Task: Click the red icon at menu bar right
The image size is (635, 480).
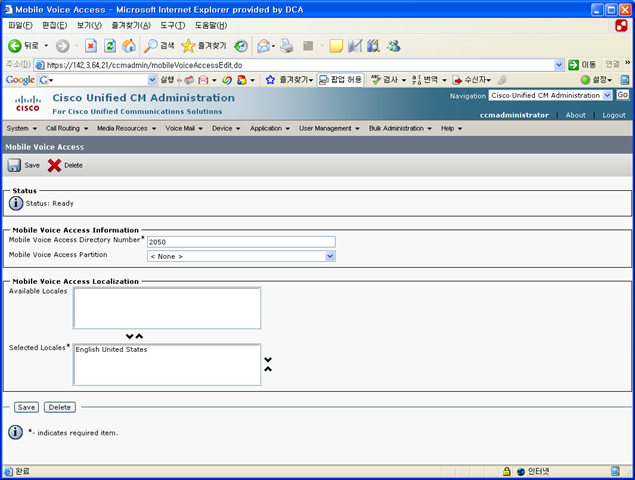Action: pyautogui.click(x=621, y=26)
